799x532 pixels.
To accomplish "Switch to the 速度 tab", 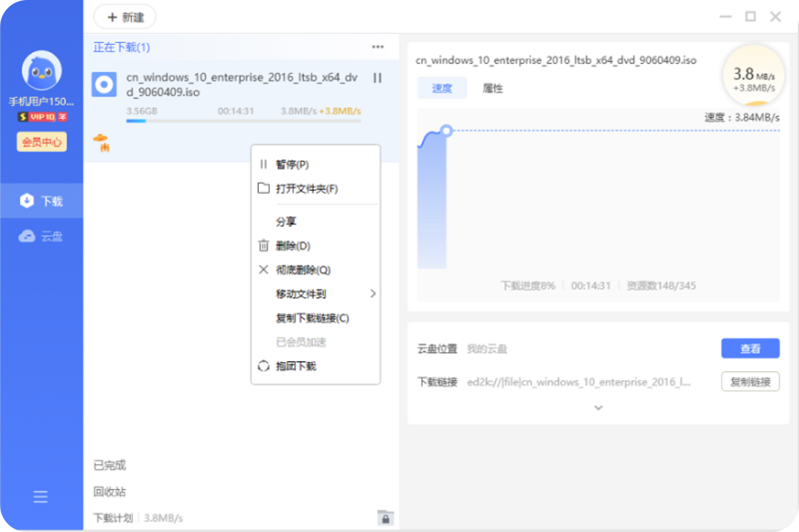I will pyautogui.click(x=442, y=88).
